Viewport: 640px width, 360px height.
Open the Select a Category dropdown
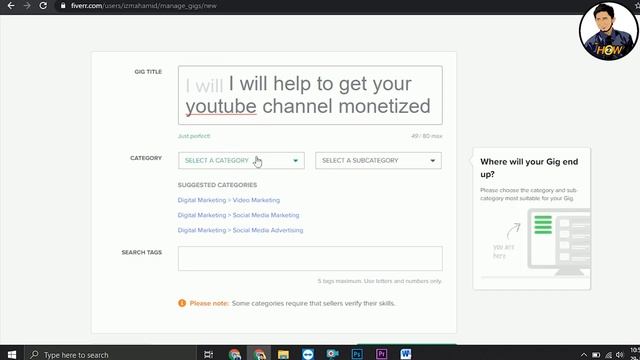click(x=241, y=160)
